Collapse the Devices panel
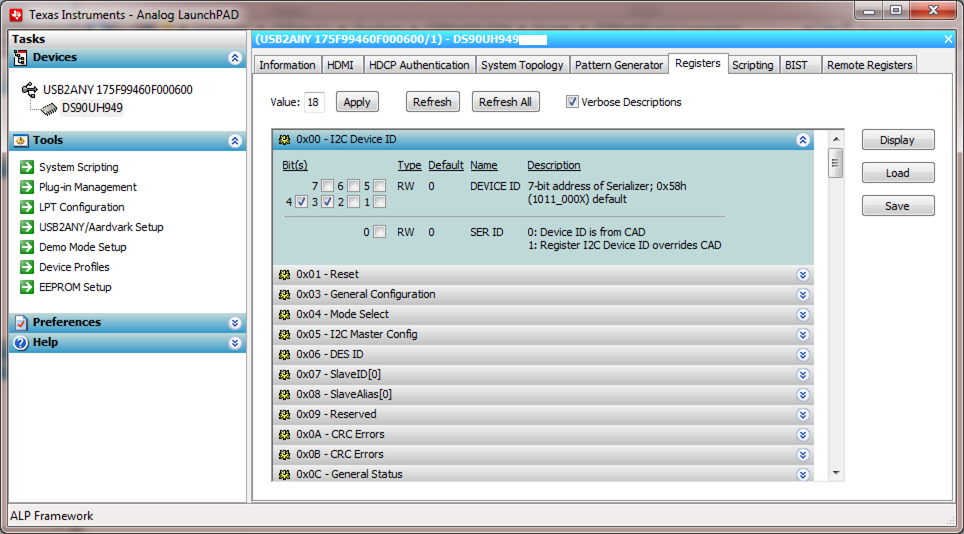Screen dimensions: 964x534 [x=235, y=58]
